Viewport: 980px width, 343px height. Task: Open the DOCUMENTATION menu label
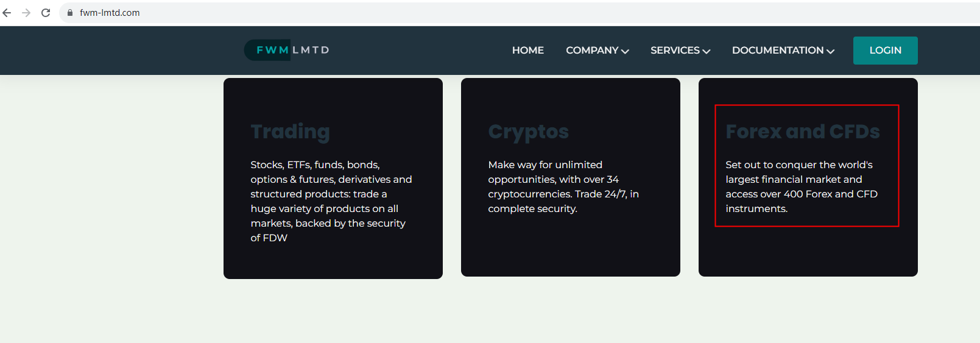pyautogui.click(x=777, y=51)
